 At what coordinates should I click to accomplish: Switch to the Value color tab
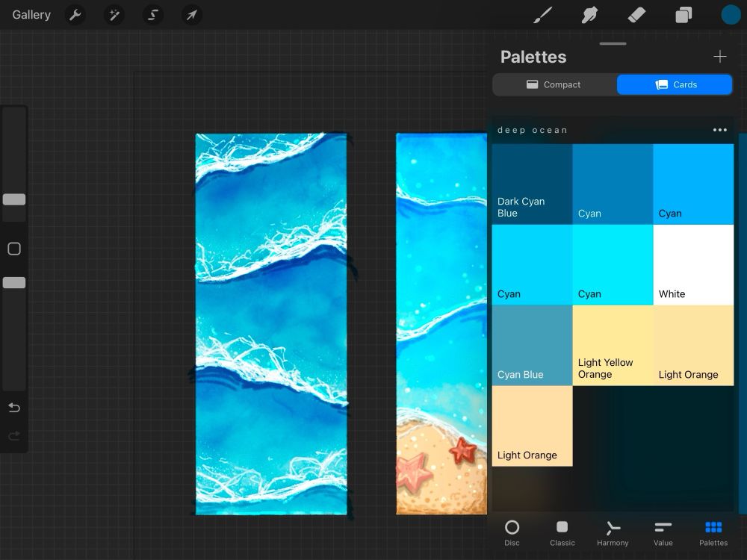[663, 533]
